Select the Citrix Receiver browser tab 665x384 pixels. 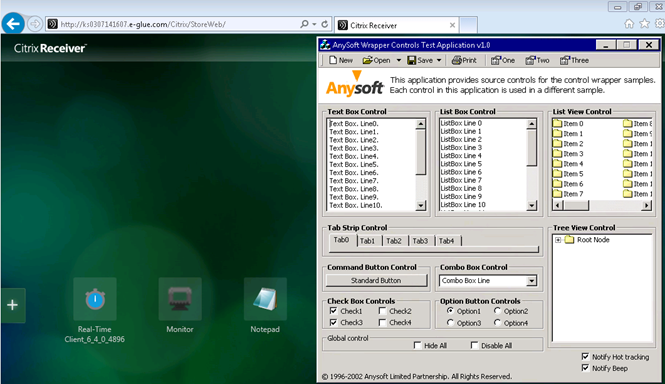pos(397,25)
